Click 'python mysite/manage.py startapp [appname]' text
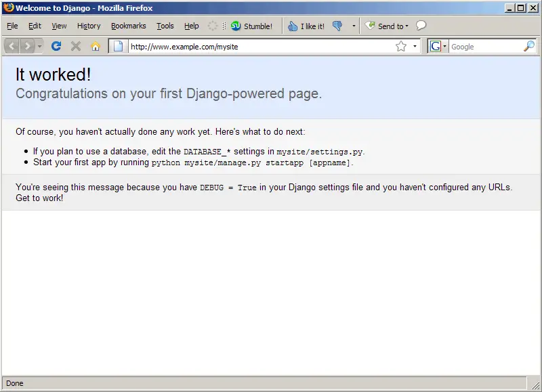This screenshot has height=392, width=542. [x=251, y=162]
